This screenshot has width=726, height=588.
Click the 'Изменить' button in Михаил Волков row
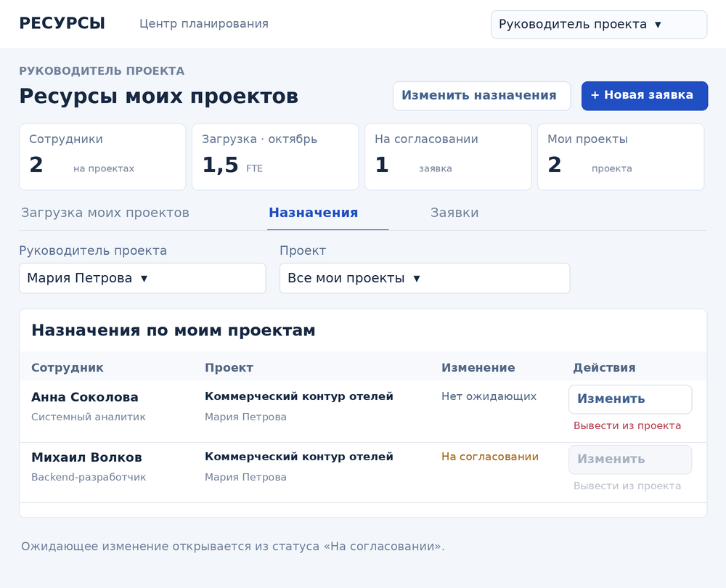pos(630,460)
